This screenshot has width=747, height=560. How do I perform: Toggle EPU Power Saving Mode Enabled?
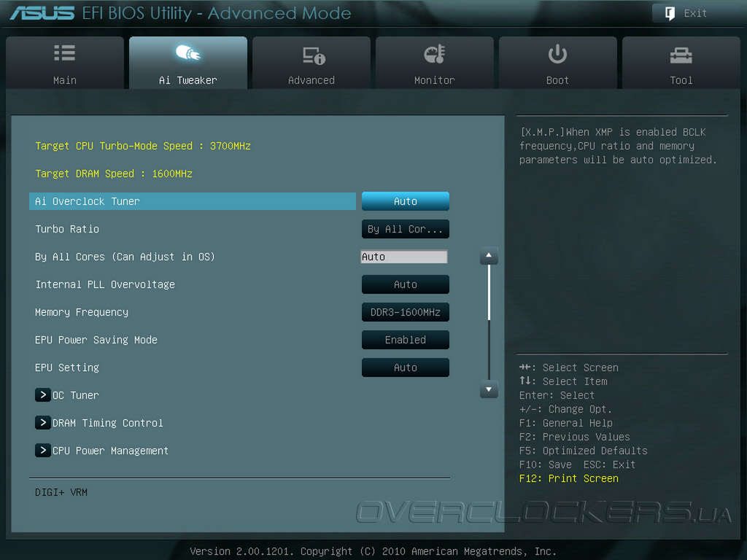click(406, 340)
